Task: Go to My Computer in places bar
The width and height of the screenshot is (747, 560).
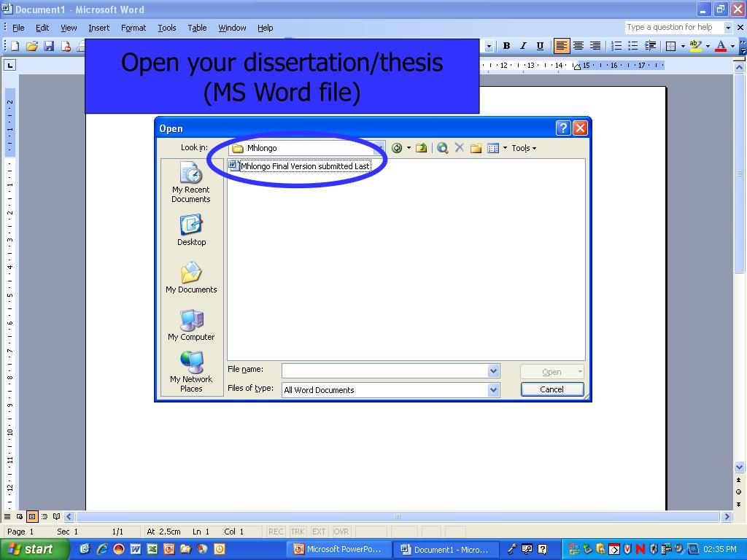Action: [x=191, y=325]
